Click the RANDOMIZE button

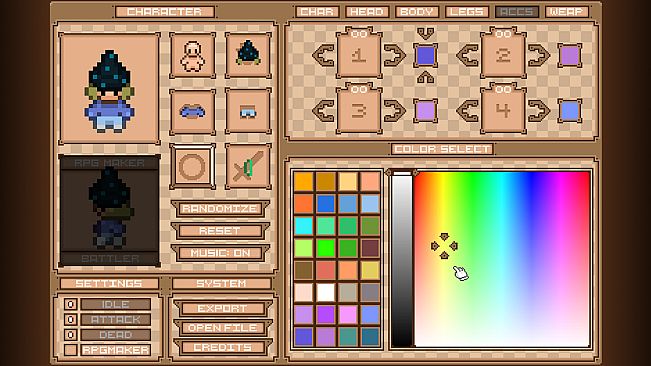[220, 209]
